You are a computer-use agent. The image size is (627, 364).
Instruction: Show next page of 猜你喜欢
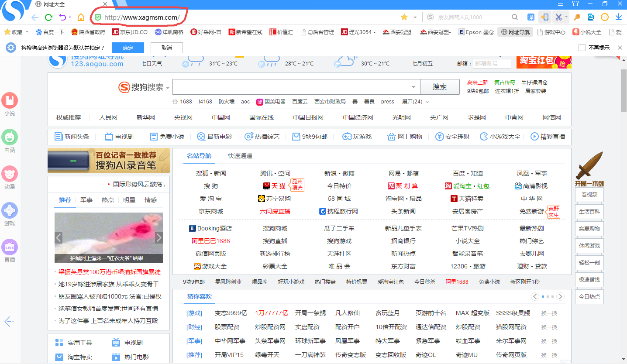561,297
